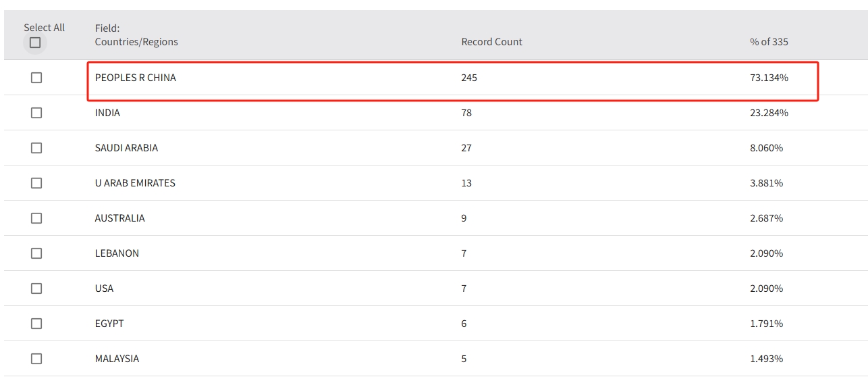Mark the LEBANON checkbox
Screen dimensions: 868x379
[36, 253]
